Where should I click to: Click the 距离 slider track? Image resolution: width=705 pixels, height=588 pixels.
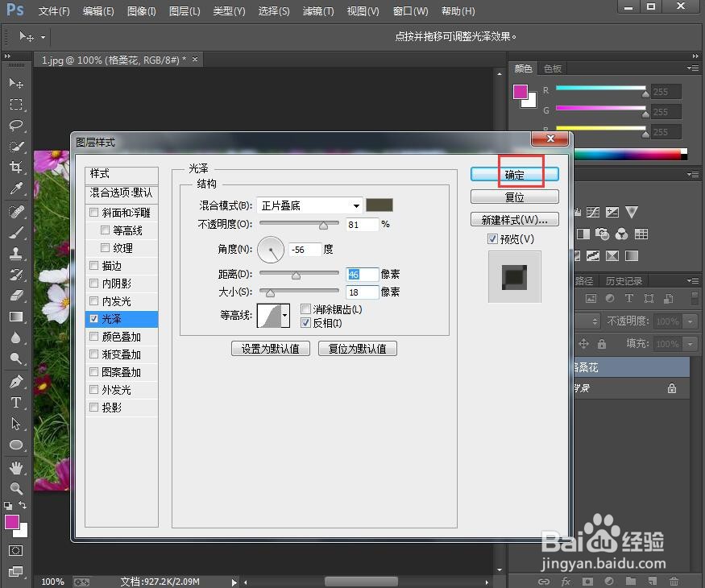point(299,273)
